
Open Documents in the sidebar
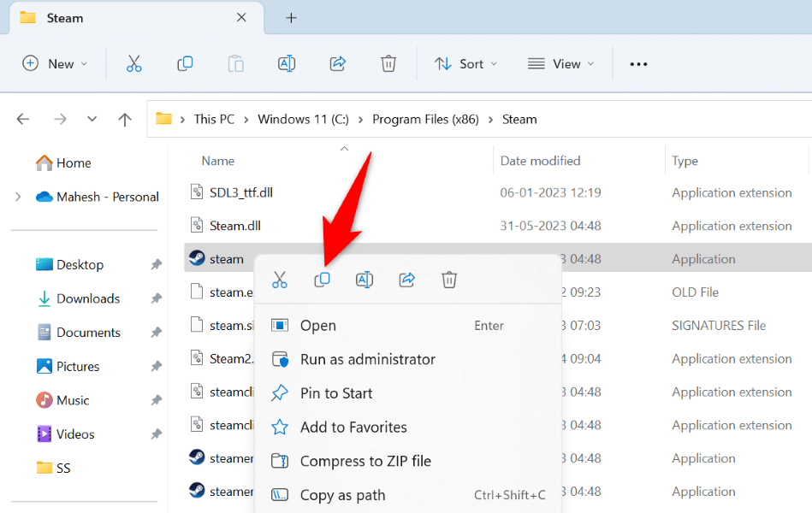pos(78,333)
